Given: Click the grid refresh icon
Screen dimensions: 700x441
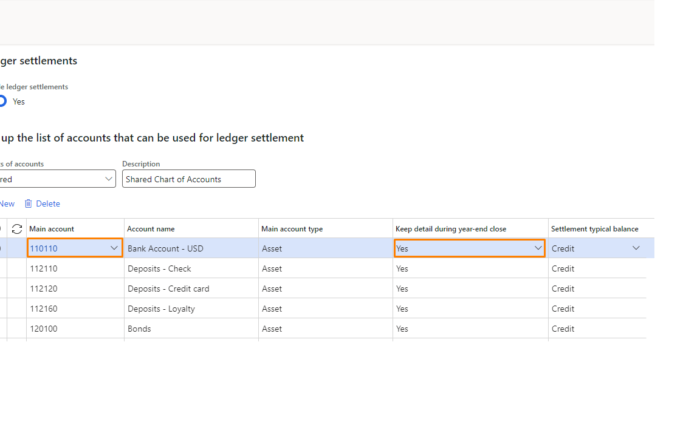Looking at the screenshot, I should point(17,229).
